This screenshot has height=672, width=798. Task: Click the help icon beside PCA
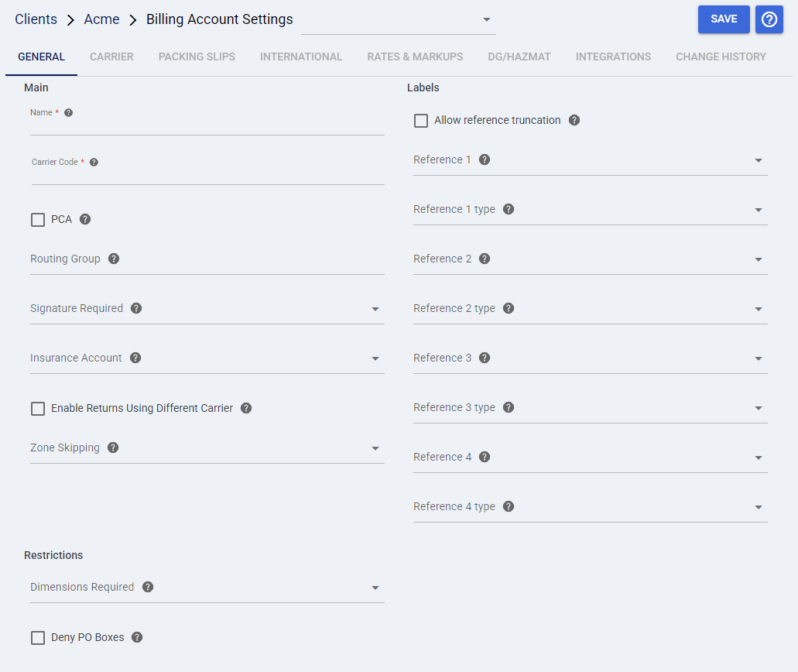coord(85,219)
